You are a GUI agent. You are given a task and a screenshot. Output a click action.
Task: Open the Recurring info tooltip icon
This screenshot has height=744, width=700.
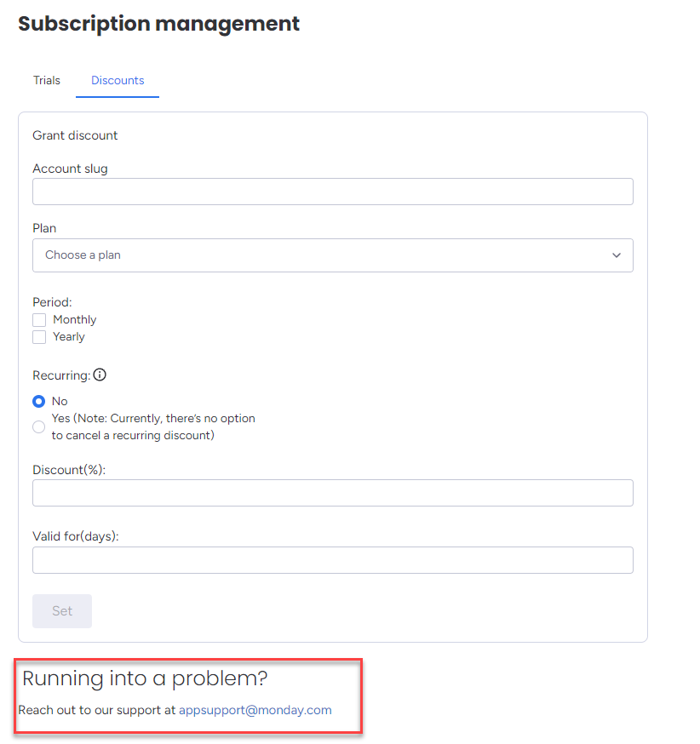tap(100, 375)
